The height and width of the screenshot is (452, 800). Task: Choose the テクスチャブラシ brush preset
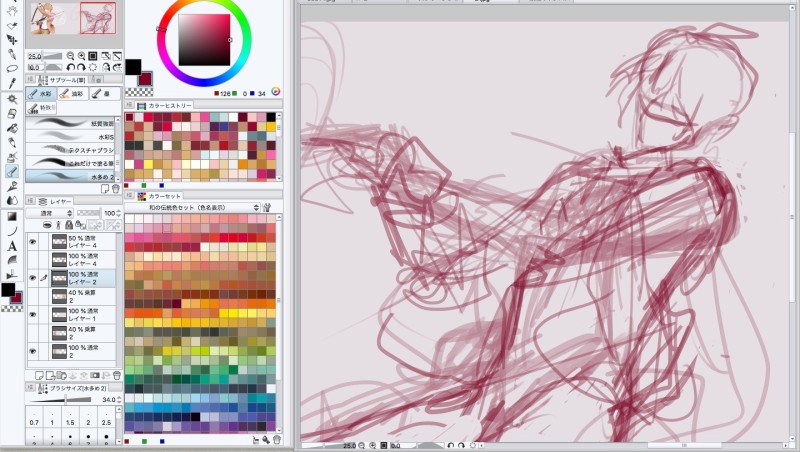click(x=70, y=149)
